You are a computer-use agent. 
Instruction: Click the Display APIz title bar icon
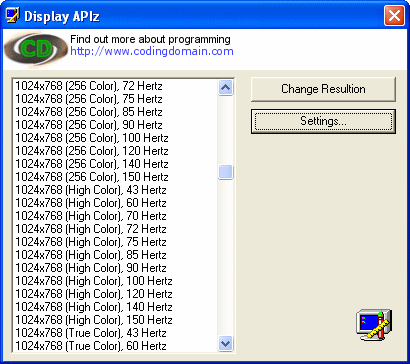tap(13, 15)
